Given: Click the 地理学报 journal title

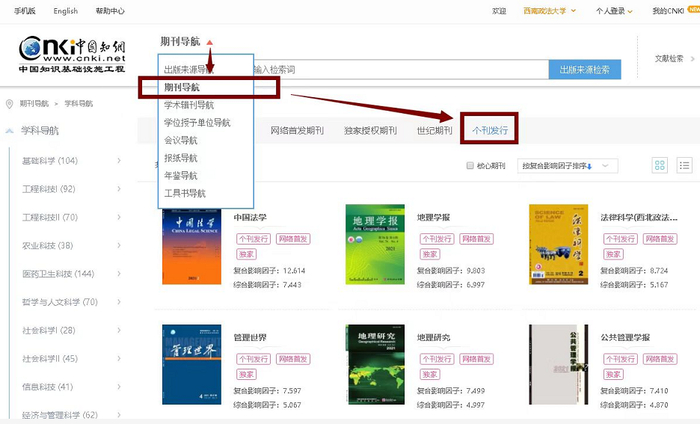Looking at the screenshot, I should pos(433,217).
